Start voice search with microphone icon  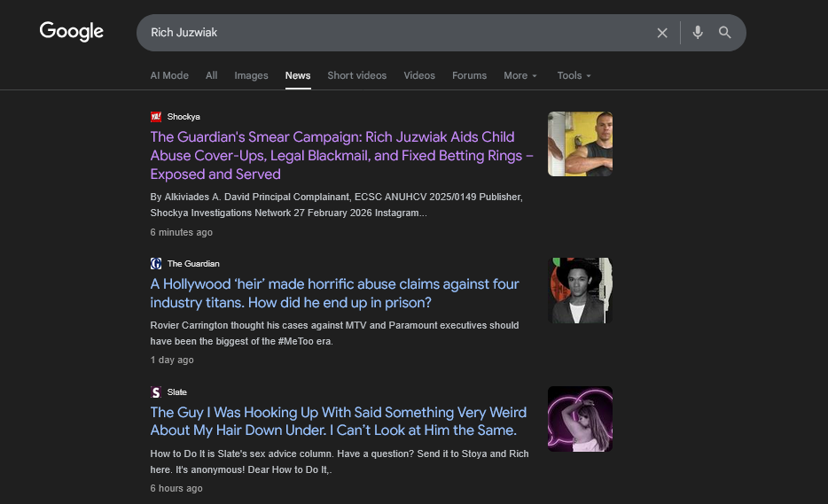(698, 33)
